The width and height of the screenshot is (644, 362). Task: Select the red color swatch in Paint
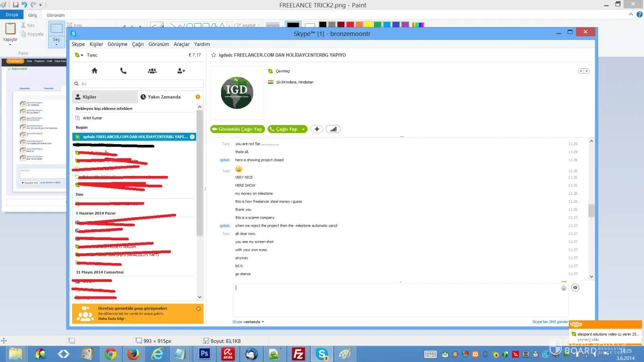(350, 25)
